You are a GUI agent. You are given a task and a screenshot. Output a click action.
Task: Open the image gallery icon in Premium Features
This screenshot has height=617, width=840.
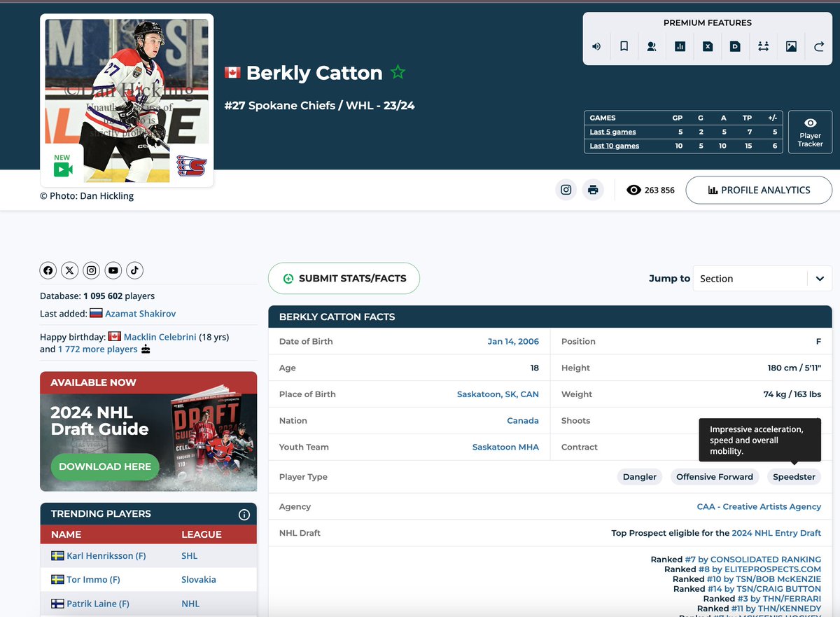[791, 46]
